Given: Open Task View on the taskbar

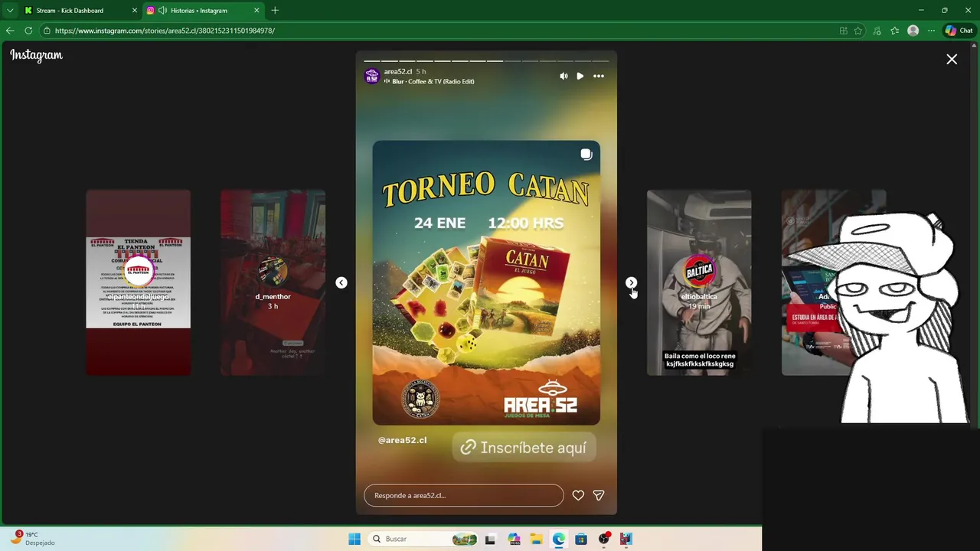Looking at the screenshot, I should tap(490, 539).
